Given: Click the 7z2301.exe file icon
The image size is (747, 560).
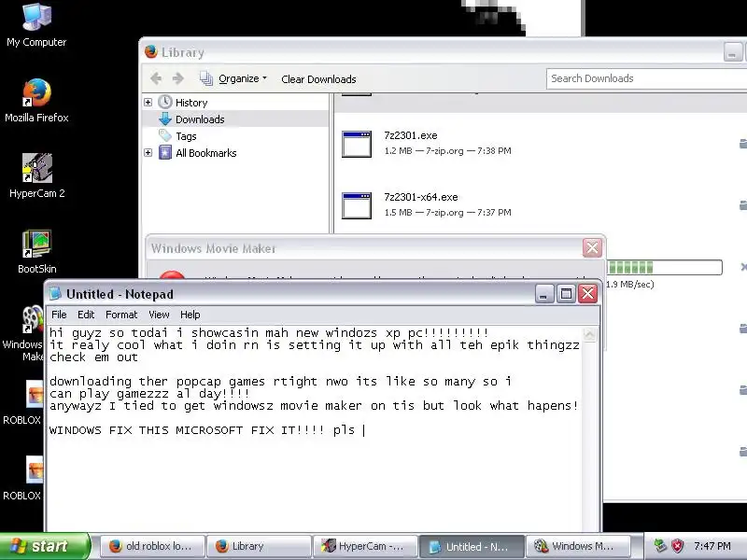Looking at the screenshot, I should pos(357,144).
